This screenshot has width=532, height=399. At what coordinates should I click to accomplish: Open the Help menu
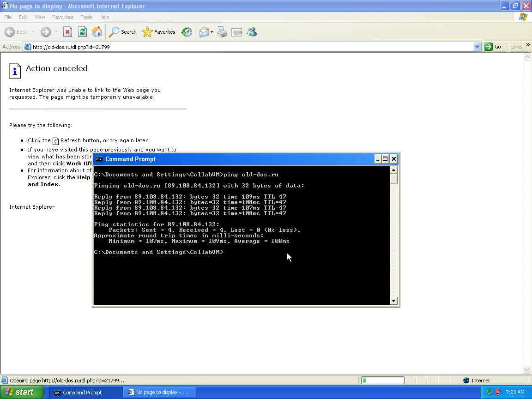click(x=104, y=17)
